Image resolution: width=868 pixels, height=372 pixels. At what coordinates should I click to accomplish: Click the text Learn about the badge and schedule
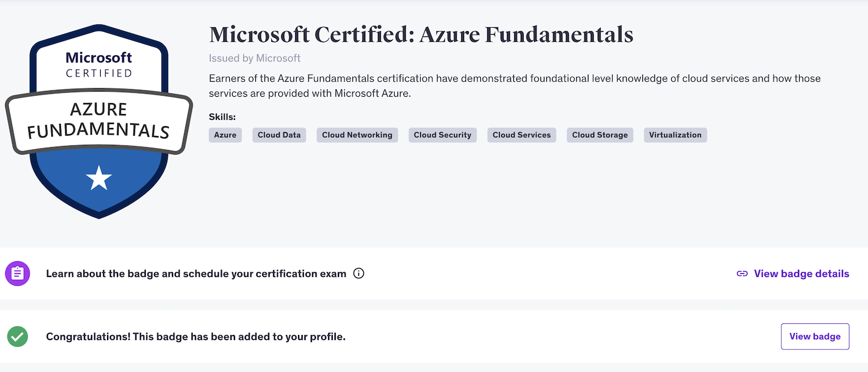pyautogui.click(x=196, y=273)
